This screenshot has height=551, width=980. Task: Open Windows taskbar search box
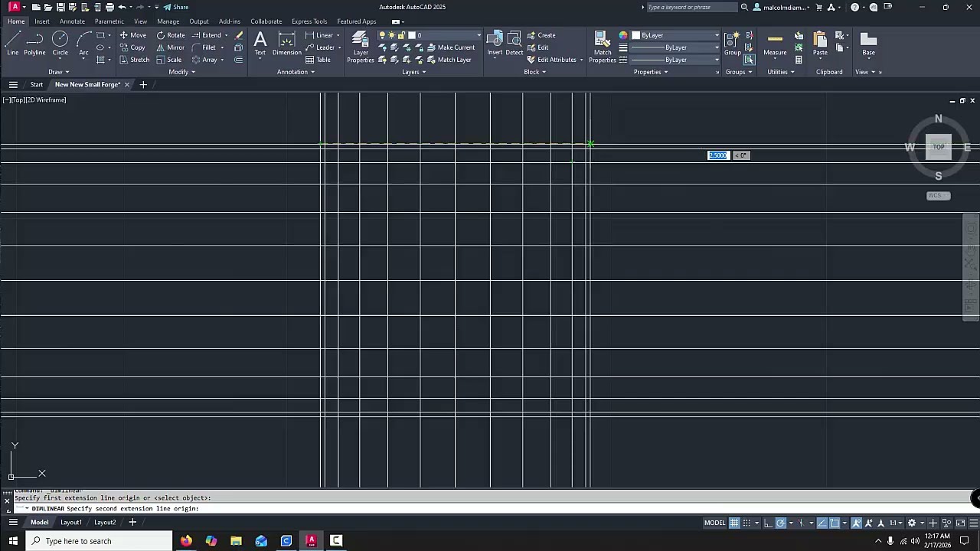coord(100,541)
